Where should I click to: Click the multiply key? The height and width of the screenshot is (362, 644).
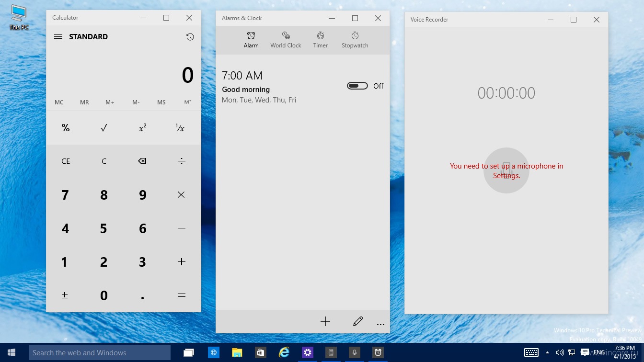[181, 195]
